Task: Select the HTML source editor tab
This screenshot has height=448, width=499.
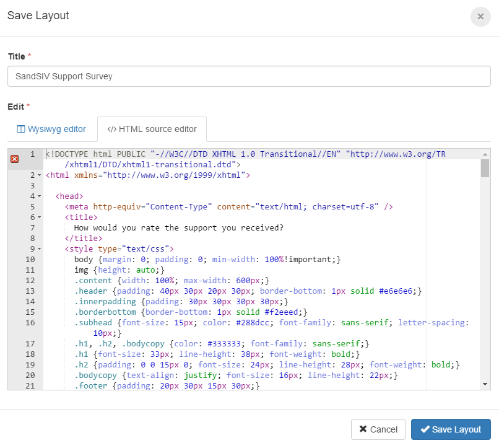Action: coord(152,129)
